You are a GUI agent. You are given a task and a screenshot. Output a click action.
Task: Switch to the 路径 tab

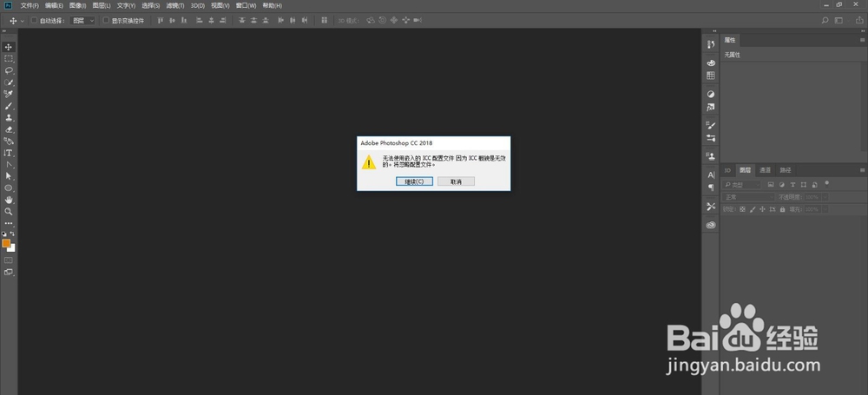click(785, 170)
